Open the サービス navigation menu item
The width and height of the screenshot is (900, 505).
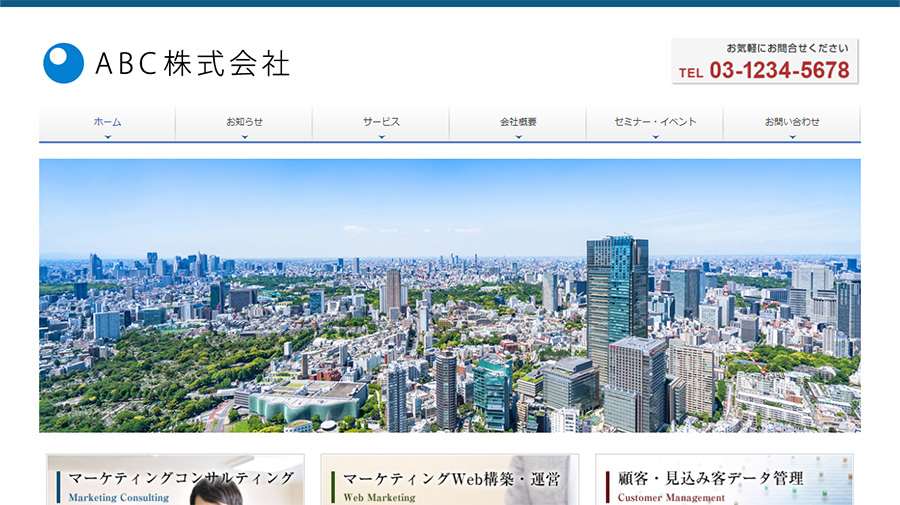(381, 122)
